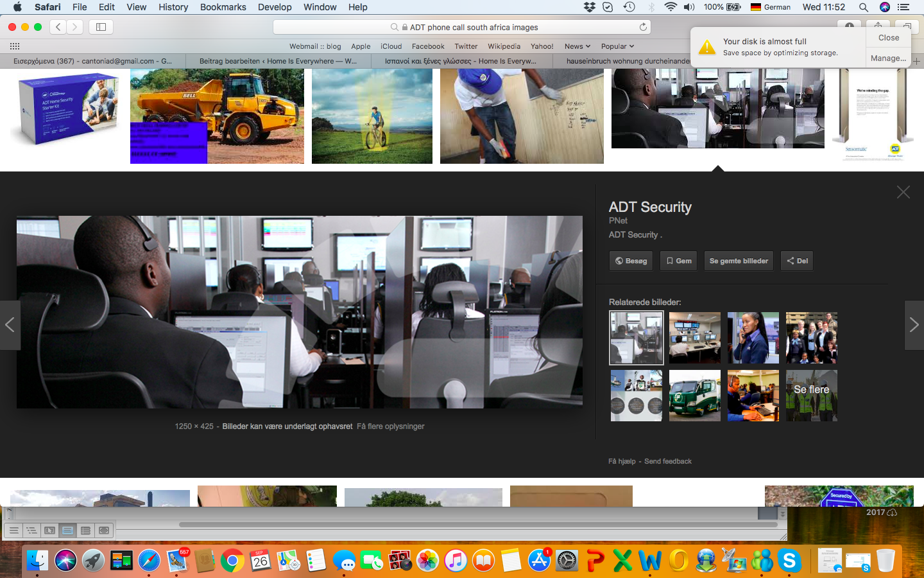This screenshot has height=578, width=924.
Task: Open the File menu
Action: pos(80,7)
